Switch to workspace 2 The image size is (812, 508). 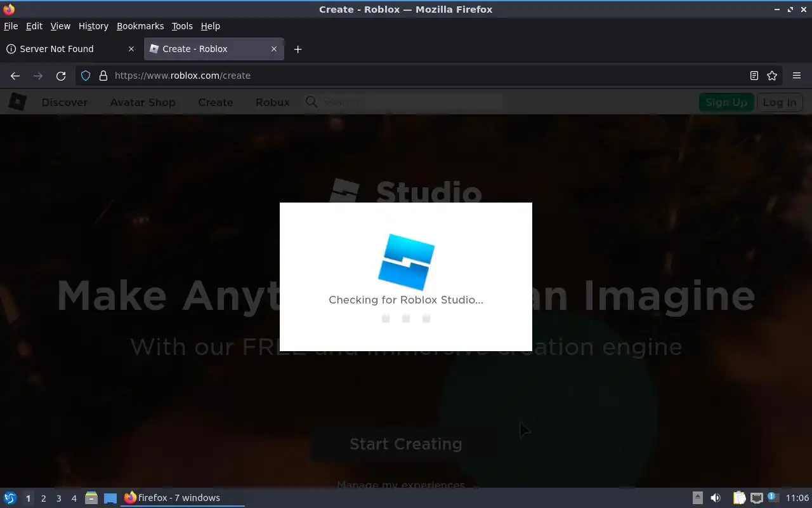click(43, 498)
